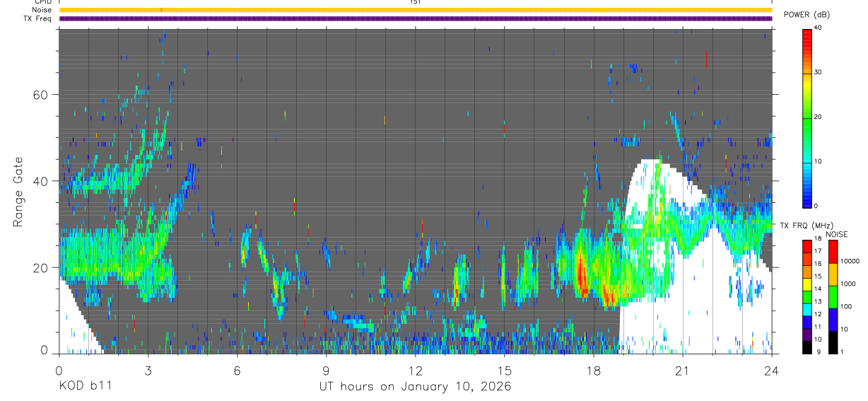The image size is (868, 401).
Task: Click the '1000' tick on the NOISE legend
Action: click(847, 284)
